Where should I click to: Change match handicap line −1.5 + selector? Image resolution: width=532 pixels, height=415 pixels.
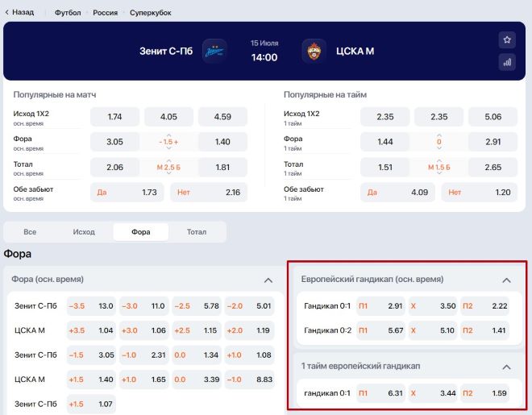coord(168,142)
